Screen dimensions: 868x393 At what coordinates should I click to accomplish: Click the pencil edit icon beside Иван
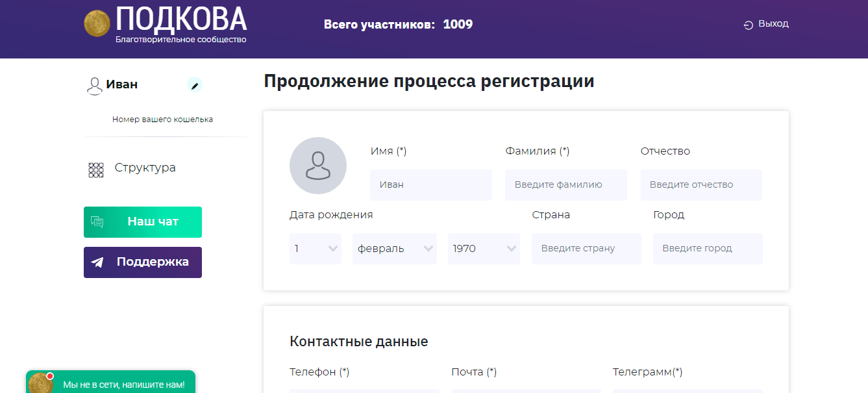tap(194, 84)
